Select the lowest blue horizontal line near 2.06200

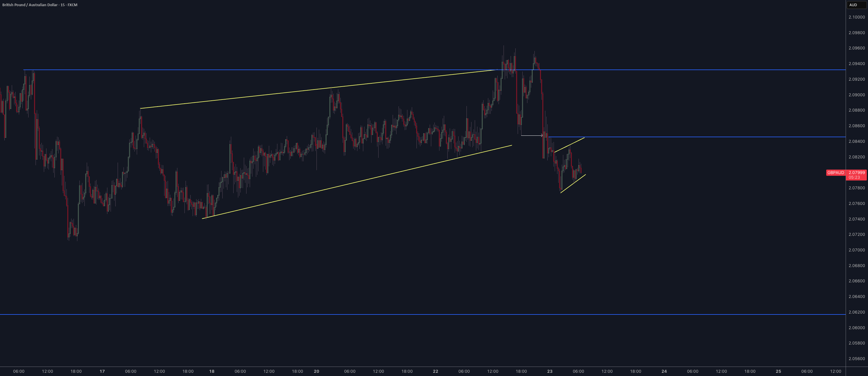423,314
